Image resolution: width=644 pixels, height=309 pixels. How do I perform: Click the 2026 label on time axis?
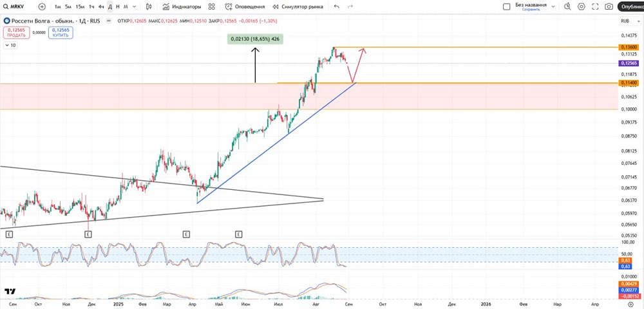coord(486,304)
